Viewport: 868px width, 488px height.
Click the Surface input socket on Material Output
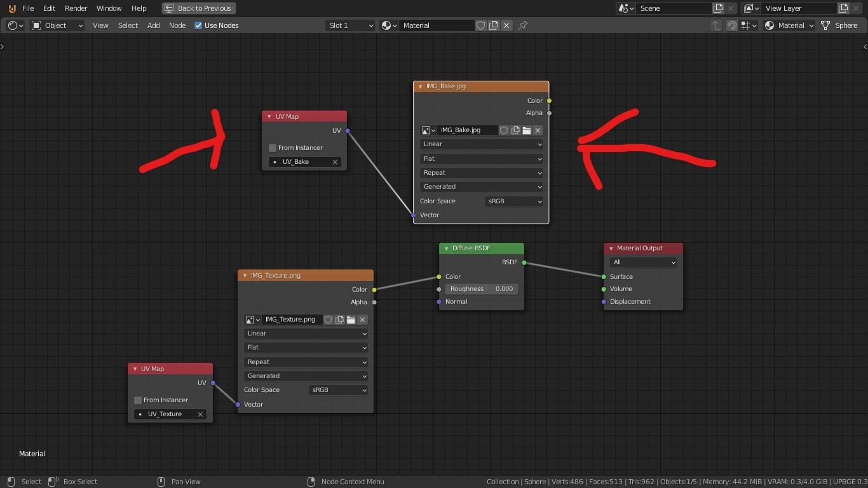[x=604, y=277]
